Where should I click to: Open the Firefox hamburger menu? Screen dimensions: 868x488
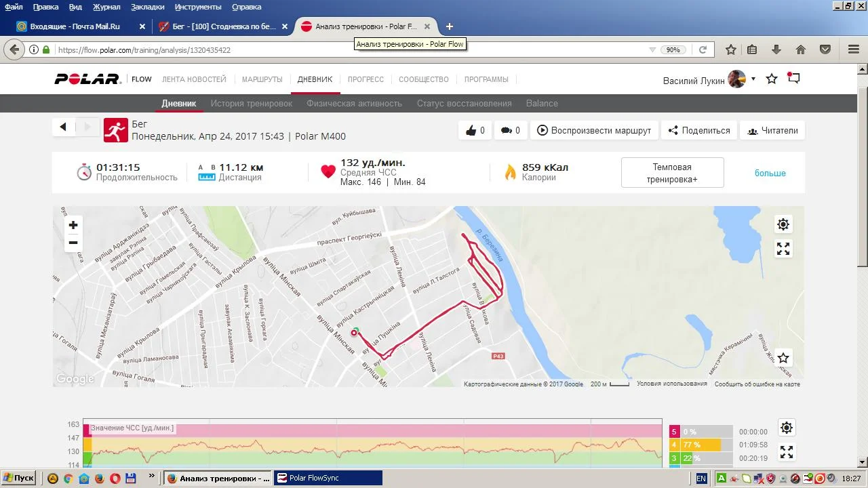854,49
